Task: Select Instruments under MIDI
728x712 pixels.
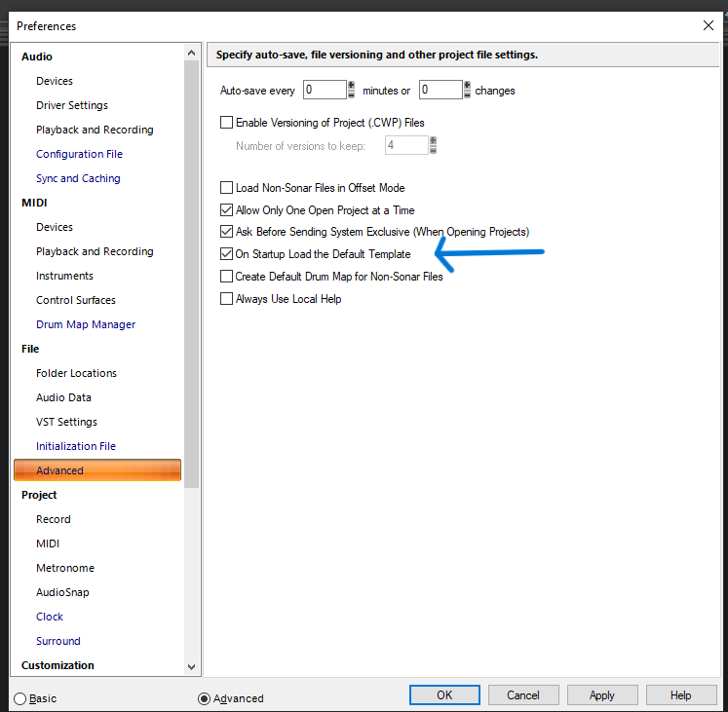Action: click(64, 276)
